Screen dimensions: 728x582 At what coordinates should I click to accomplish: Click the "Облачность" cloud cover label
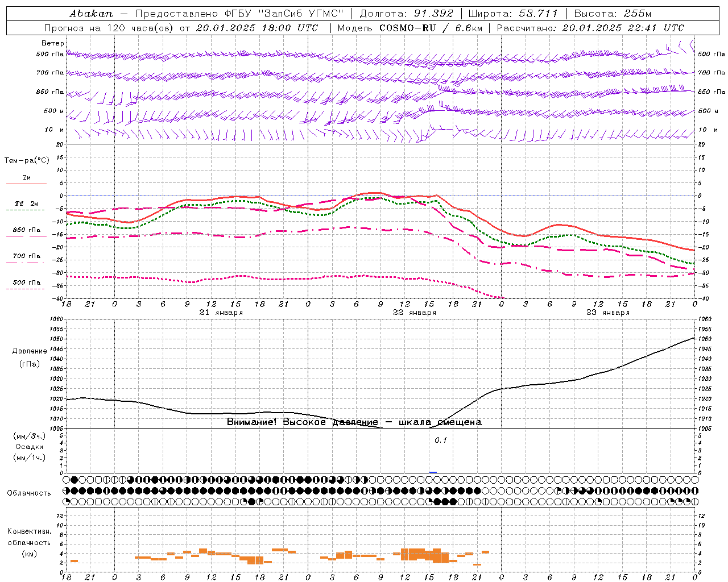[29, 493]
